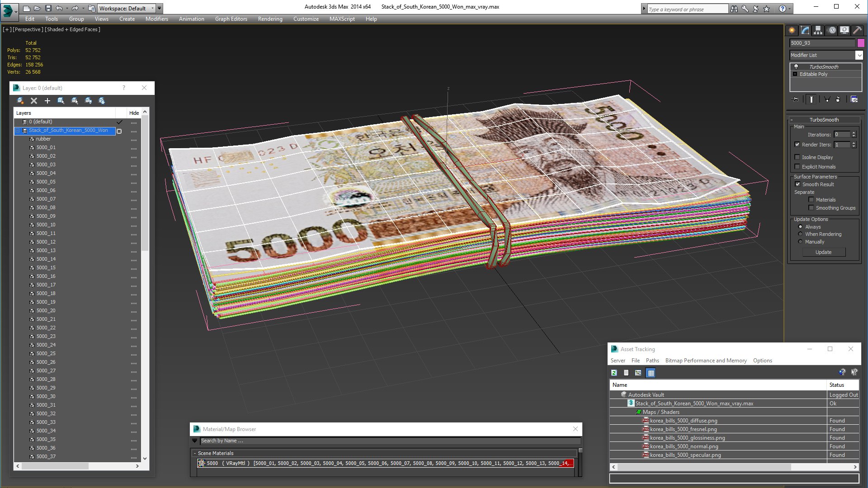This screenshot has width=868, height=488.
Task: Click the Undo arrow icon
Action: coord(59,8)
